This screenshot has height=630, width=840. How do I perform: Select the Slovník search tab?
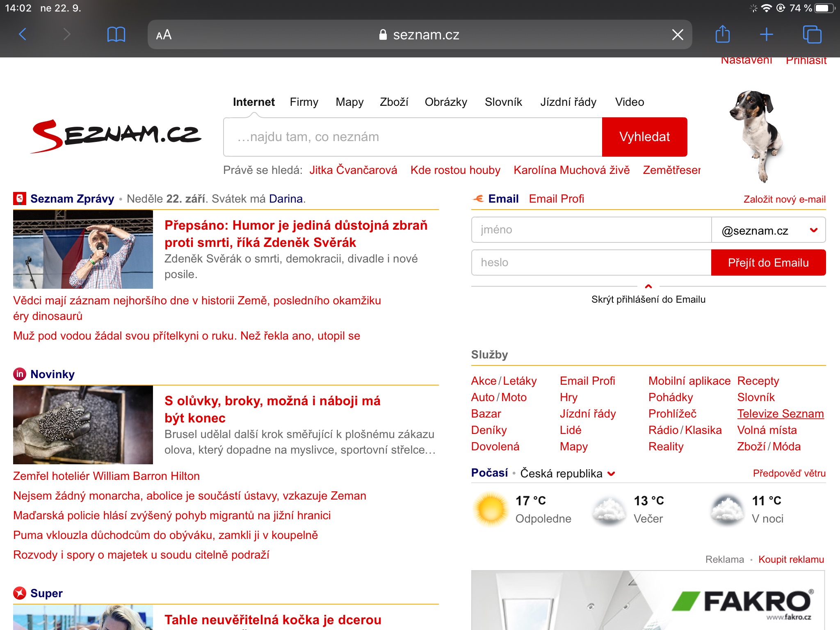(503, 102)
